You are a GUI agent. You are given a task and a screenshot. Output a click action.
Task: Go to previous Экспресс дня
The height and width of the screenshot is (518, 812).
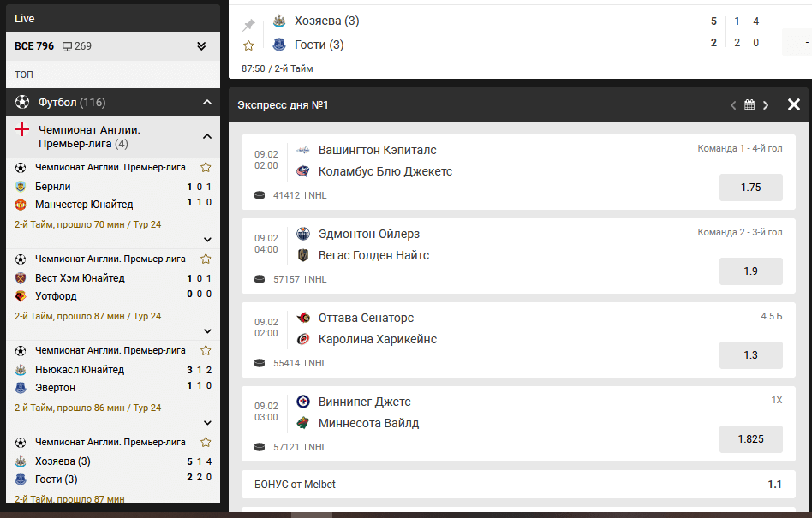(x=733, y=105)
